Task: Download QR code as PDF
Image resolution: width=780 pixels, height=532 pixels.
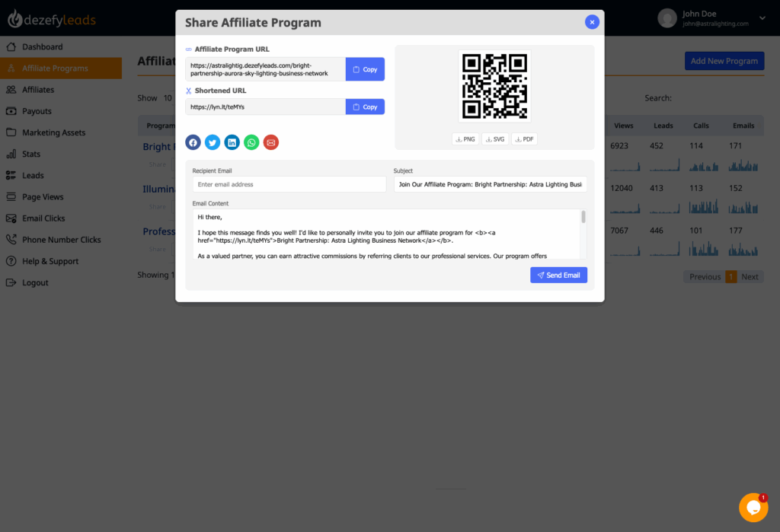Action: 524,139
